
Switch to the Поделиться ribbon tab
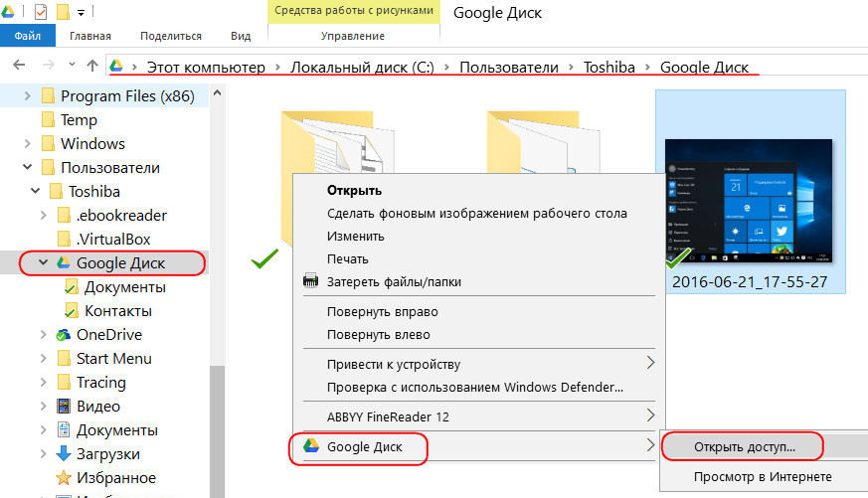[170, 36]
